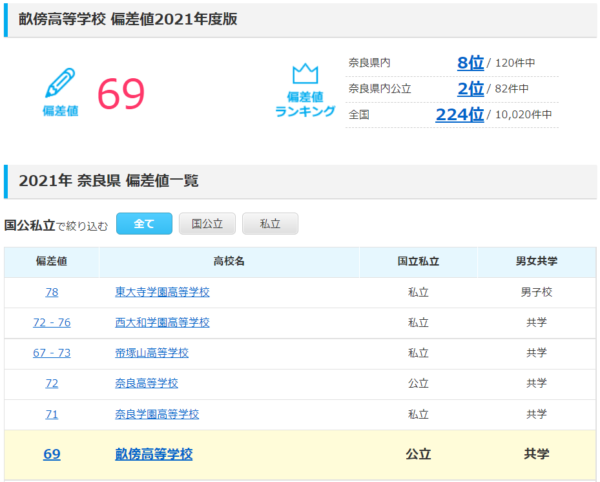Click 公立 cell in 奈良高等学校 row
The height and width of the screenshot is (482, 600).
418,383
